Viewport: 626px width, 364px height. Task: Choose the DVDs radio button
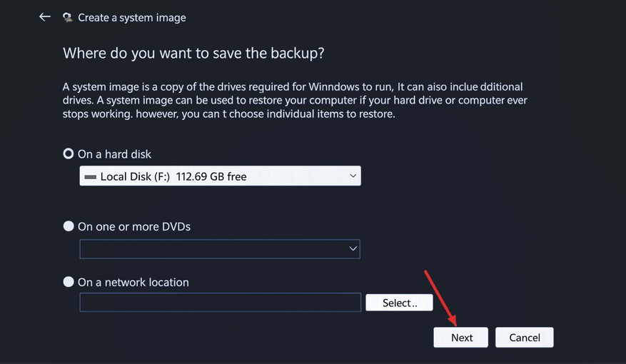[x=69, y=226]
